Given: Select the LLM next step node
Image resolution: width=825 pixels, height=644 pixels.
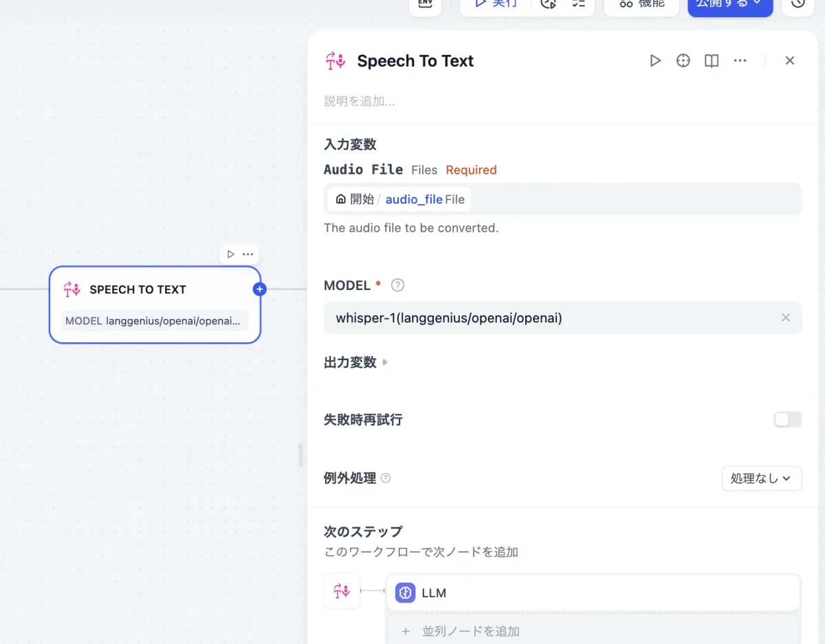Looking at the screenshot, I should tap(593, 592).
